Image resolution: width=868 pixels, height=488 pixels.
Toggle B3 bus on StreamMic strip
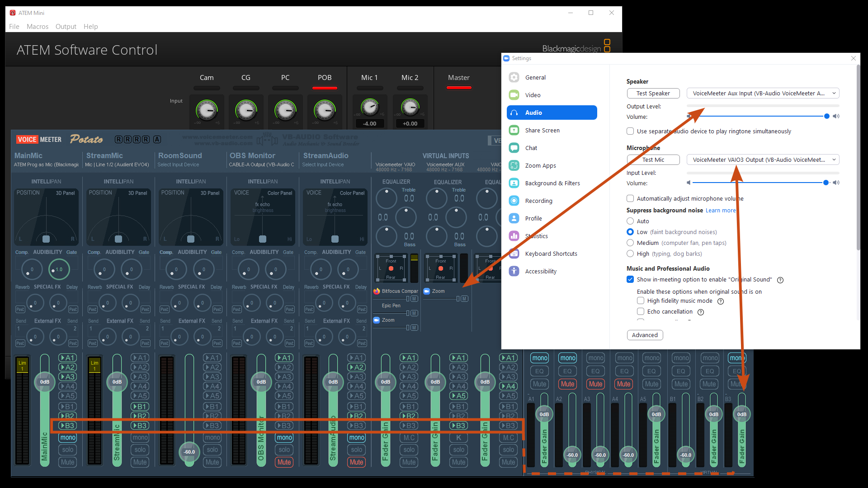point(140,426)
